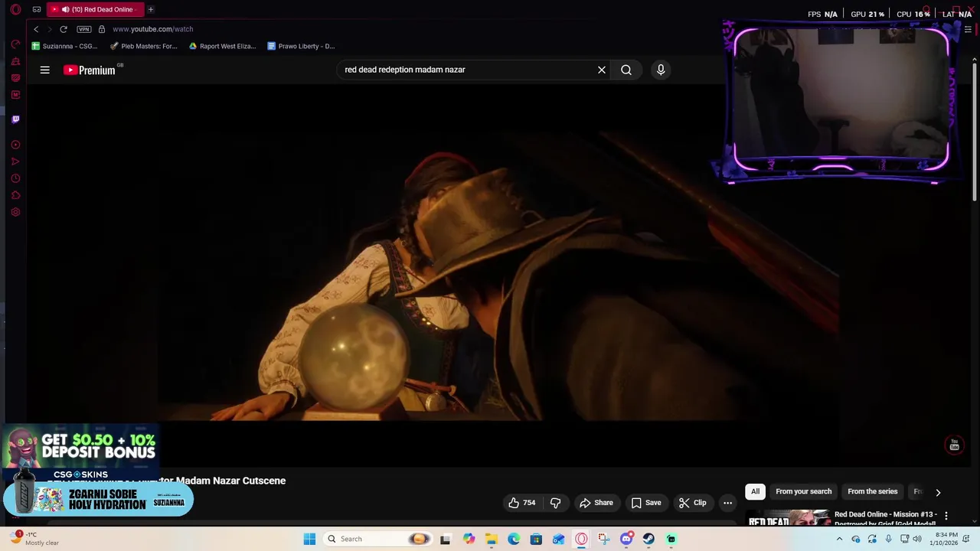Select the From your search chip
This screenshot has width=980, height=551.
tap(803, 491)
